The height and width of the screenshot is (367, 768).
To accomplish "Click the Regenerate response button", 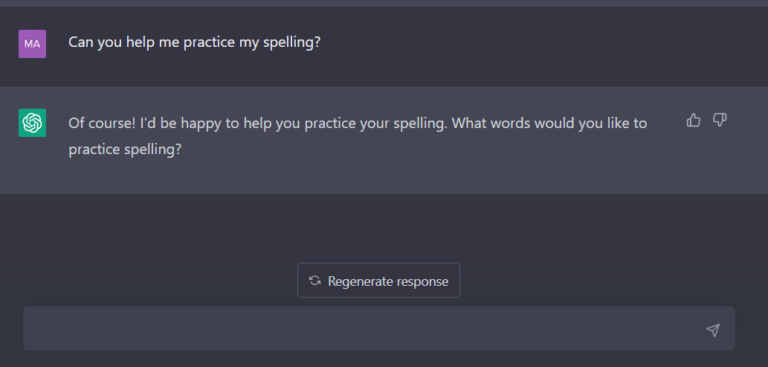I will click(x=378, y=280).
